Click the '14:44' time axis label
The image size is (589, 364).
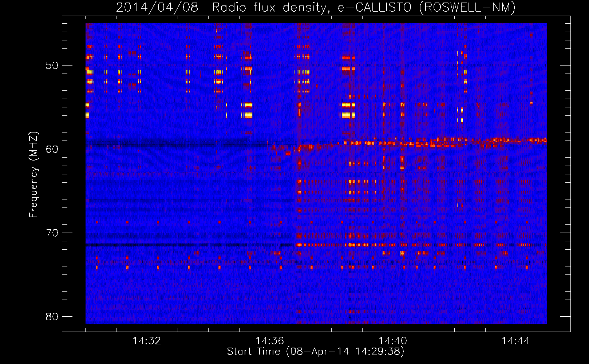click(x=516, y=341)
